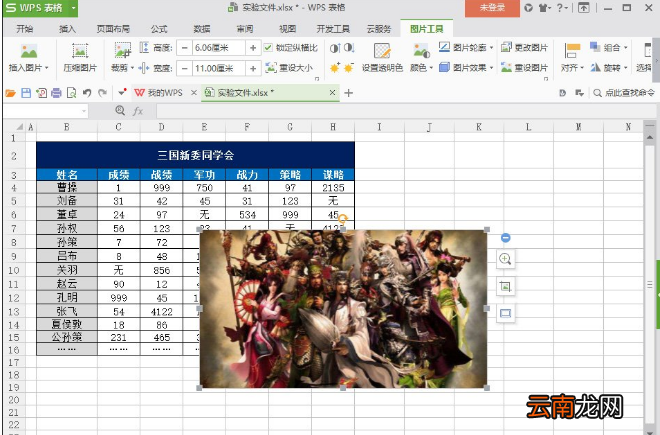The image size is (660, 435).
Task: Add a new document tab with plus
Action: tap(349, 93)
